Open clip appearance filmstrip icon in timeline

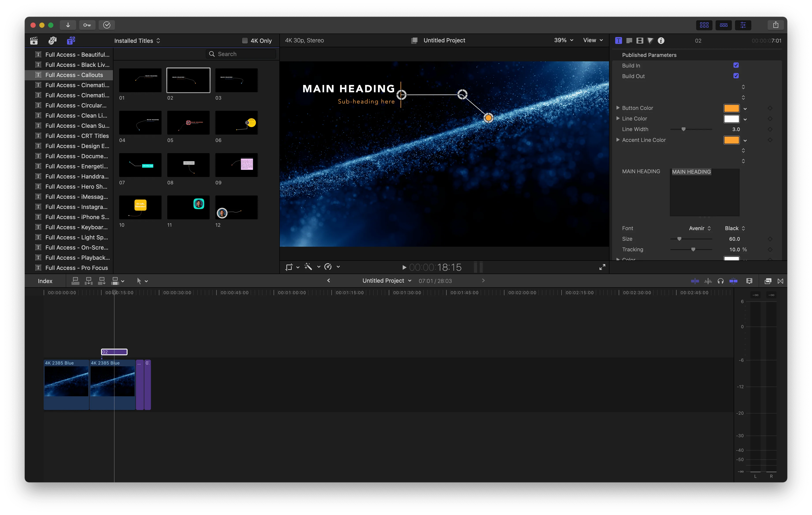pos(749,281)
